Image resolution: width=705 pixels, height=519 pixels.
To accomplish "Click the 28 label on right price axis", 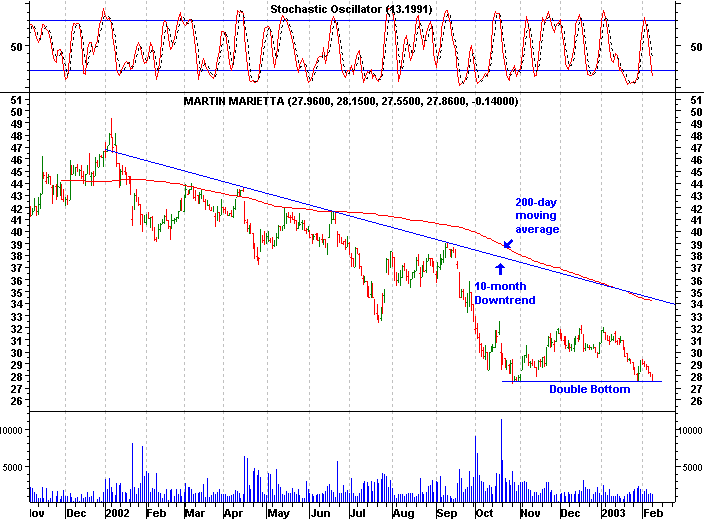I will [x=696, y=376].
